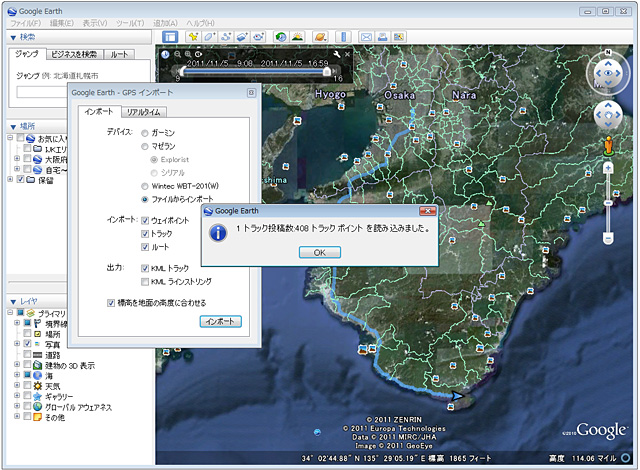Open the ファイル(F) menu
The height and width of the screenshot is (470, 640).
point(26,23)
